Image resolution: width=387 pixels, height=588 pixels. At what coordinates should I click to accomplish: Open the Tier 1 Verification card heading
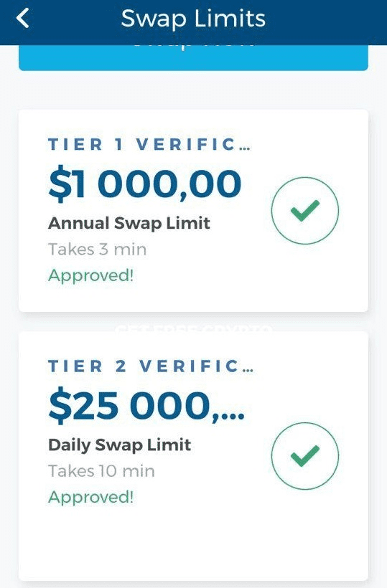tap(149, 144)
